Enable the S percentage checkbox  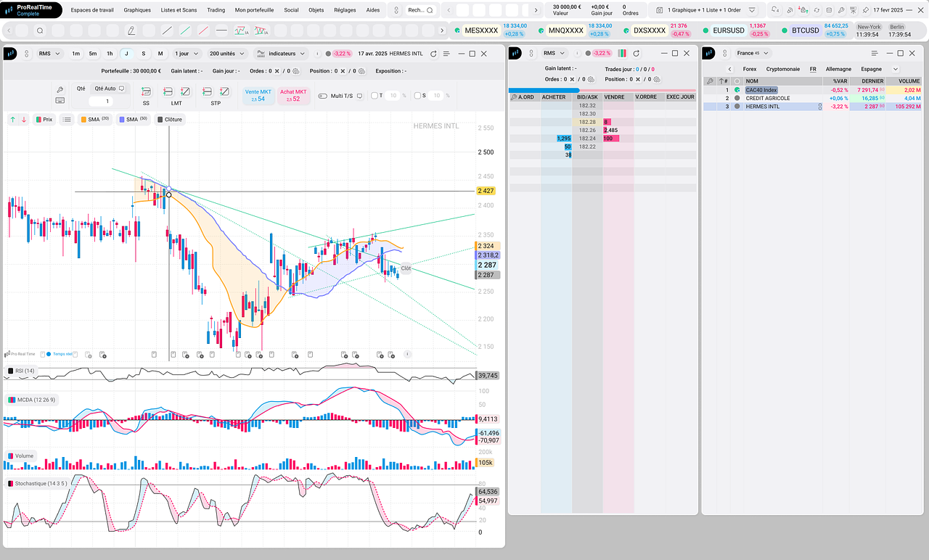[x=417, y=96]
